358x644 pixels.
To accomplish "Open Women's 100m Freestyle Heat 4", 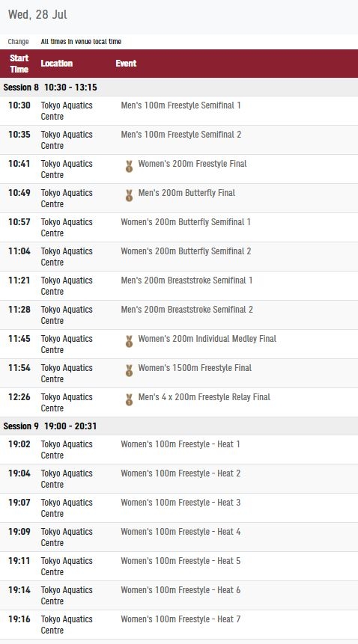I will click(x=180, y=532).
